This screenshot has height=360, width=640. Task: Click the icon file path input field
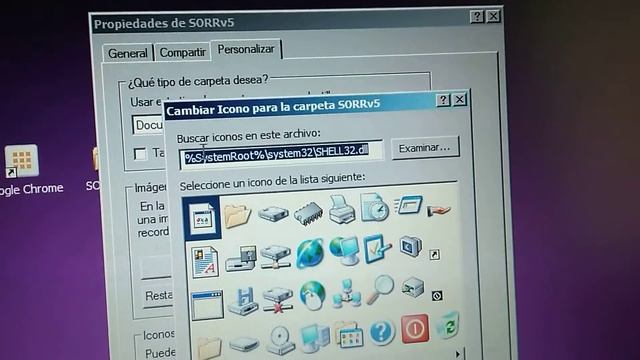click(282, 154)
